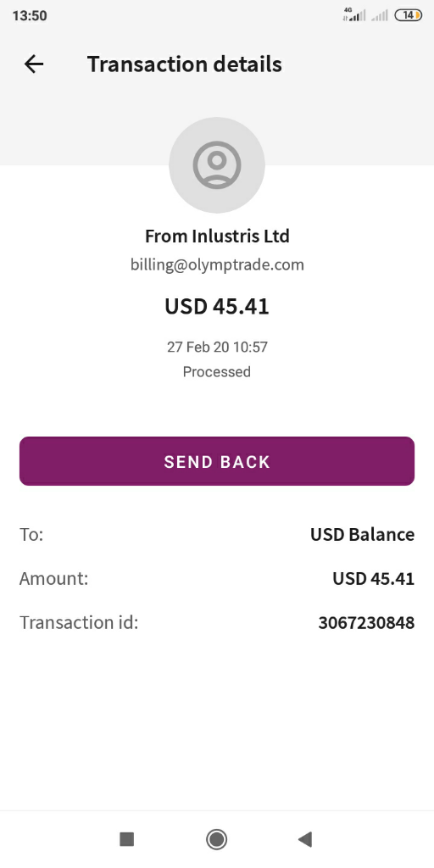Viewport: 434px width, 868px height.
Task: Tap the Processed status text
Action: [217, 371]
